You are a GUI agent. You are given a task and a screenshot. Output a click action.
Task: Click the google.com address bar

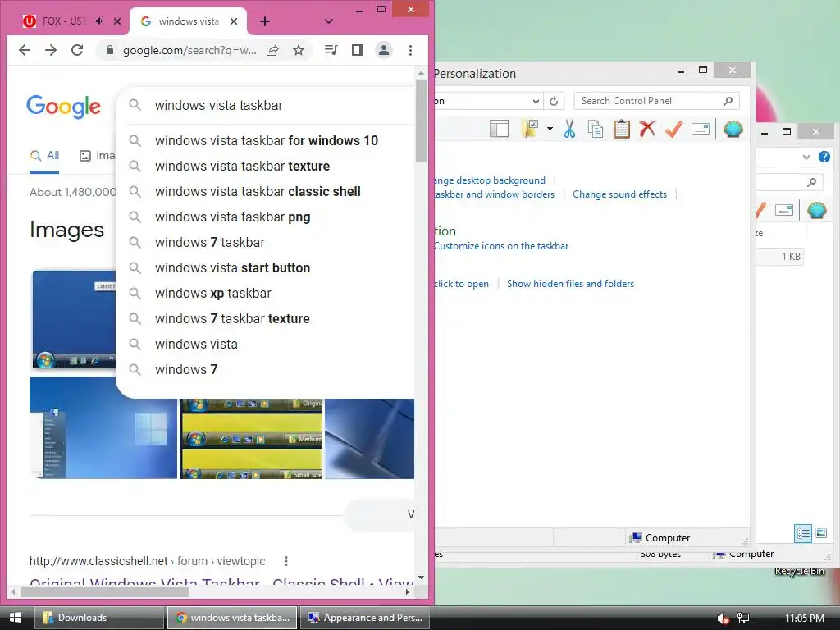tap(189, 50)
